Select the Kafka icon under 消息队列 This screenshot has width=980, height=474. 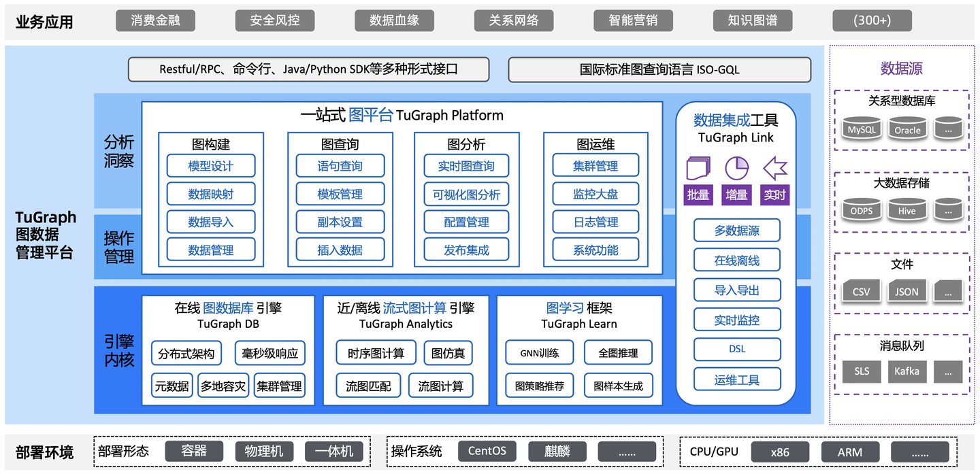[x=907, y=371]
